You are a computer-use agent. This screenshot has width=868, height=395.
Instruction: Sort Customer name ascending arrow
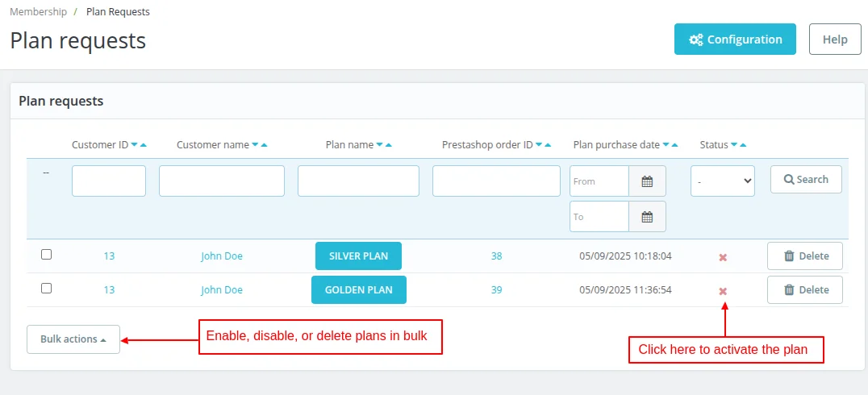(x=264, y=145)
